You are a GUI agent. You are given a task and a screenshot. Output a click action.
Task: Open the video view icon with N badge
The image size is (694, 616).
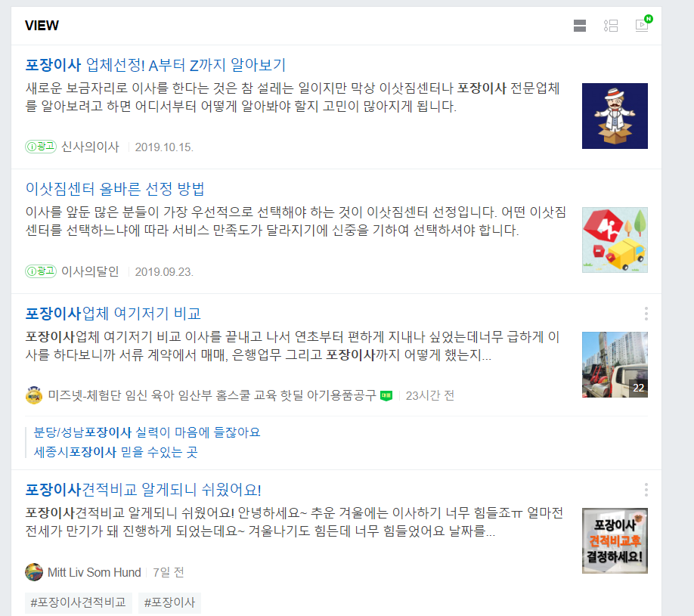point(643,24)
